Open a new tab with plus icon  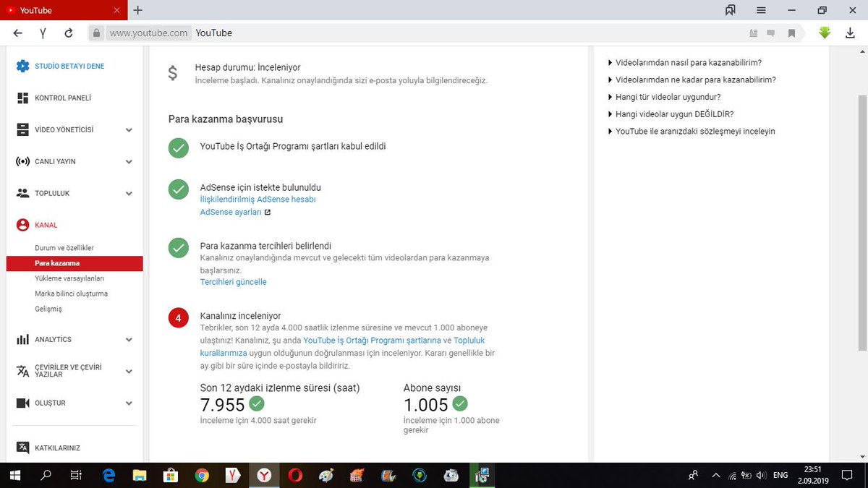pyautogui.click(x=137, y=10)
